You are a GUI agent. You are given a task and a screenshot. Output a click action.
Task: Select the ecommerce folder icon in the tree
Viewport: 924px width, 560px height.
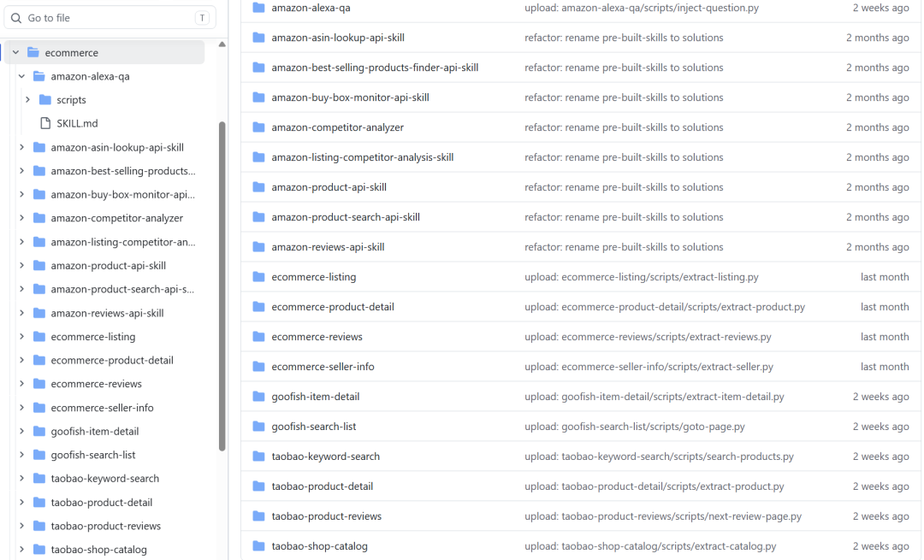point(33,52)
